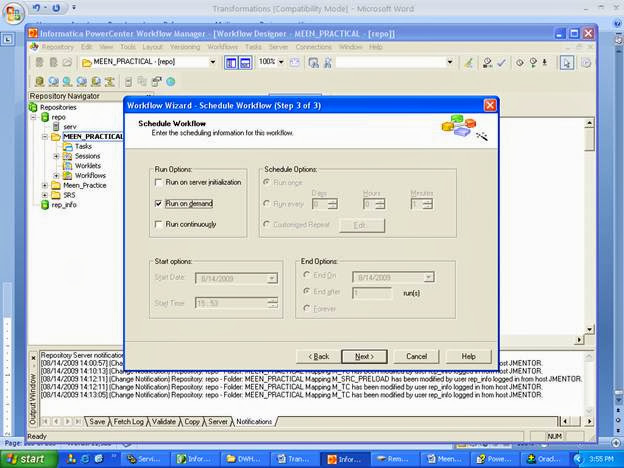Close the Workflow Wizard dialog
The height and width of the screenshot is (468, 624).
point(489,105)
